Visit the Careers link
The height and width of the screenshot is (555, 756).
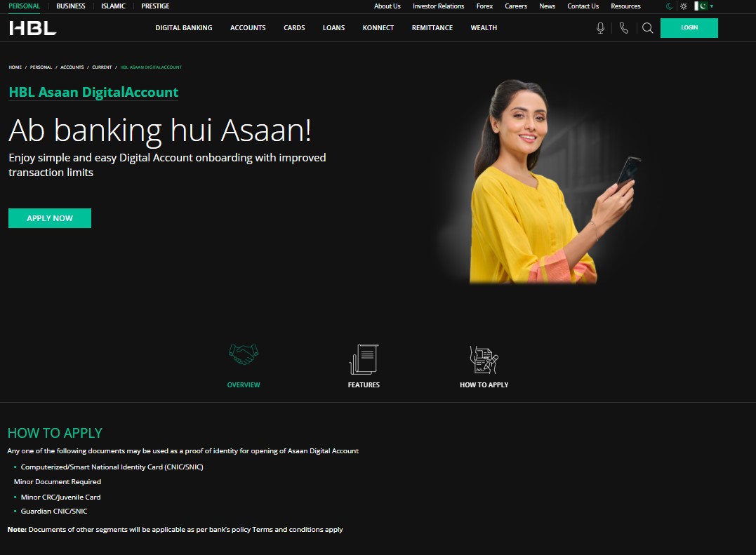(x=516, y=6)
